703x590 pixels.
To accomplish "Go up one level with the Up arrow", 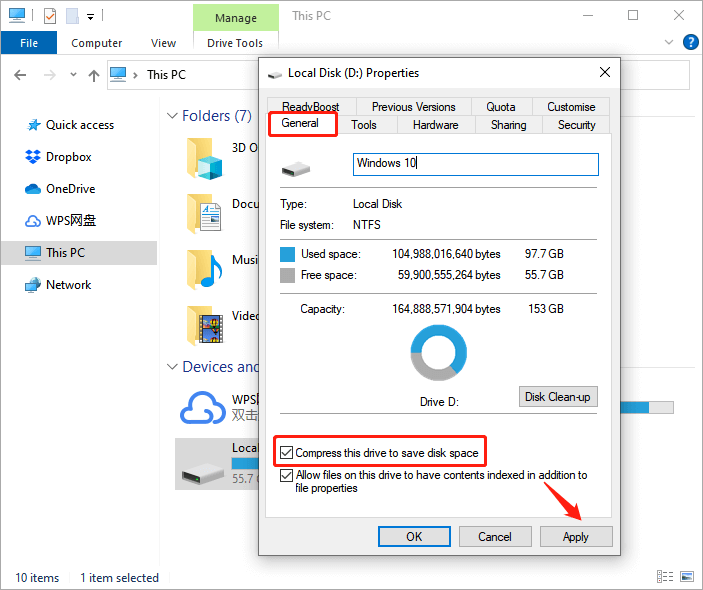I will (x=94, y=75).
